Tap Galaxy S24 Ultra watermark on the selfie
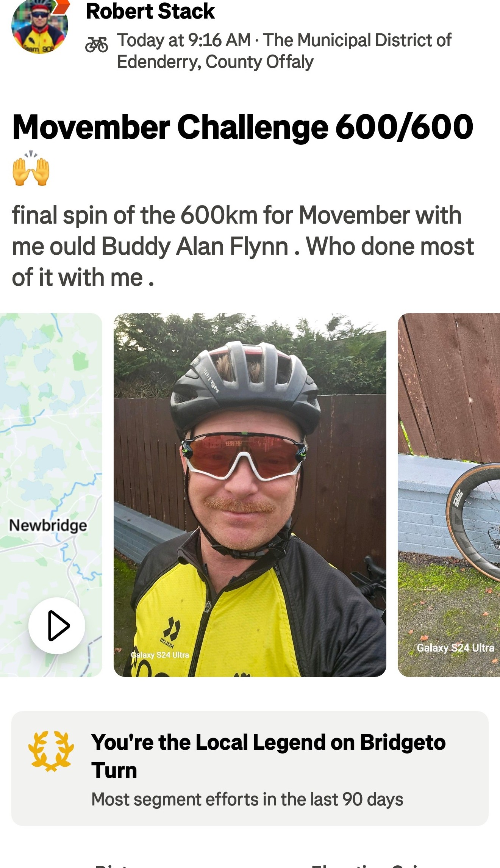 [x=160, y=655]
